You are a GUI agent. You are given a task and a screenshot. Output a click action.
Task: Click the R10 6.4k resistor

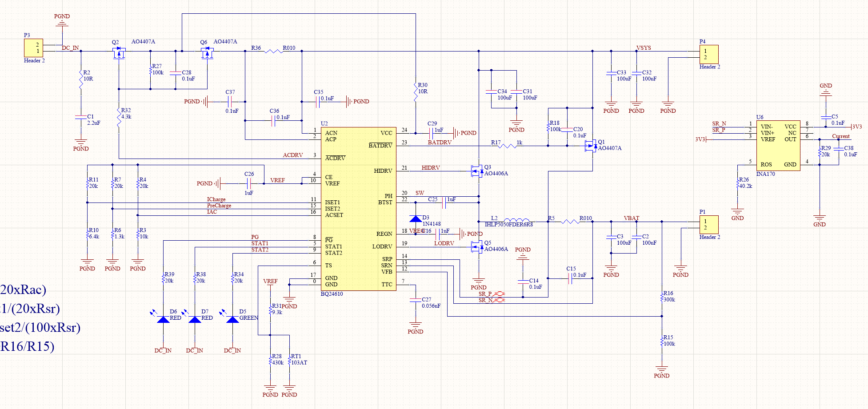point(87,234)
